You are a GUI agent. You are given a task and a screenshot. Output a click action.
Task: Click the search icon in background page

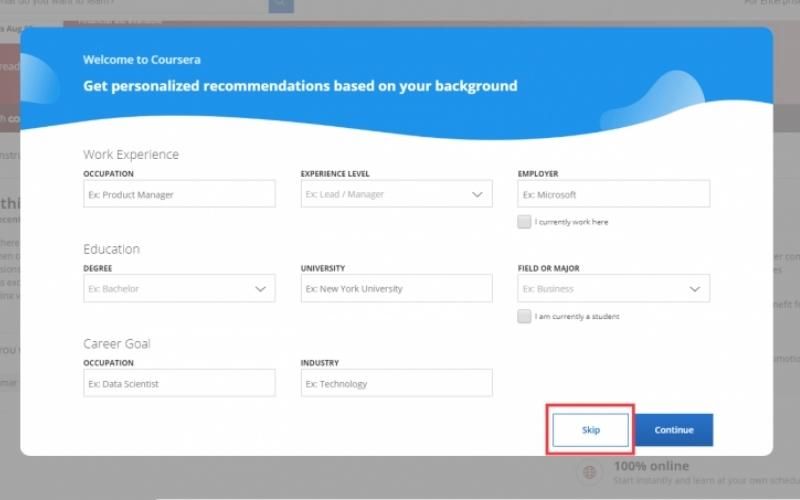(281, 5)
